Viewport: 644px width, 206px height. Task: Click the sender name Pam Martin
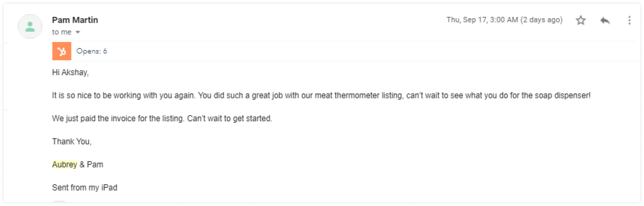click(75, 20)
